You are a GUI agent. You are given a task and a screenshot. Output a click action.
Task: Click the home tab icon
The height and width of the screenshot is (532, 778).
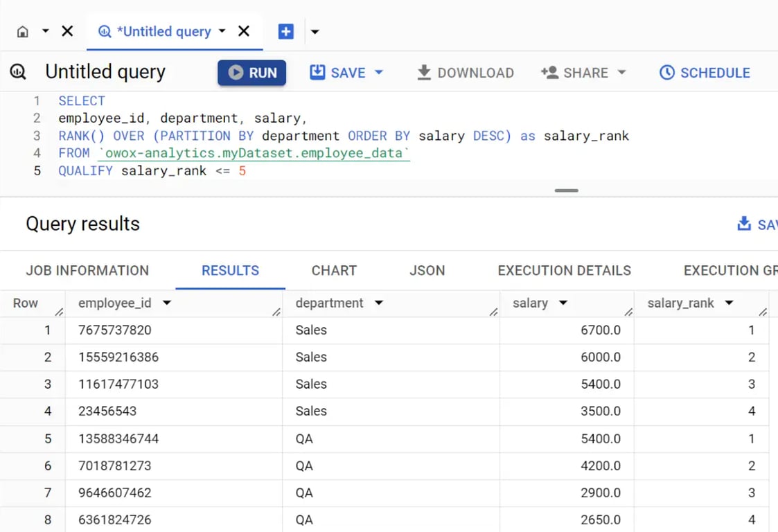coord(22,32)
